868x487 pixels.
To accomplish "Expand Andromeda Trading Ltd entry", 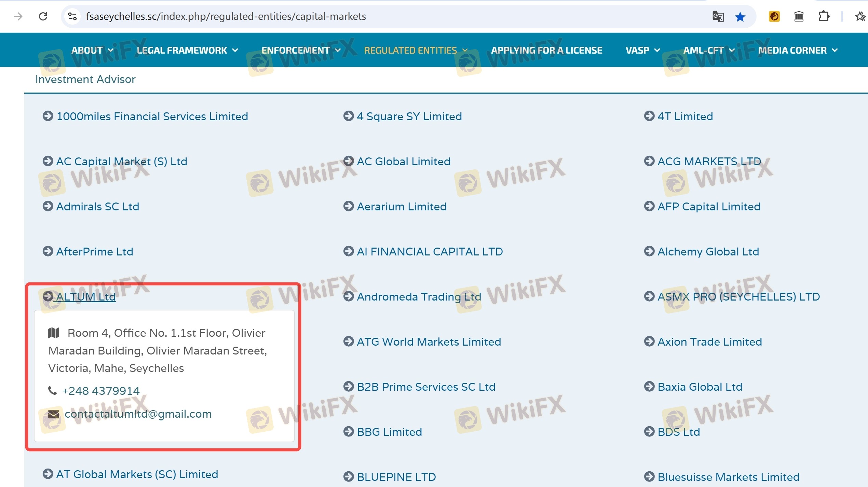I will pyautogui.click(x=419, y=297).
